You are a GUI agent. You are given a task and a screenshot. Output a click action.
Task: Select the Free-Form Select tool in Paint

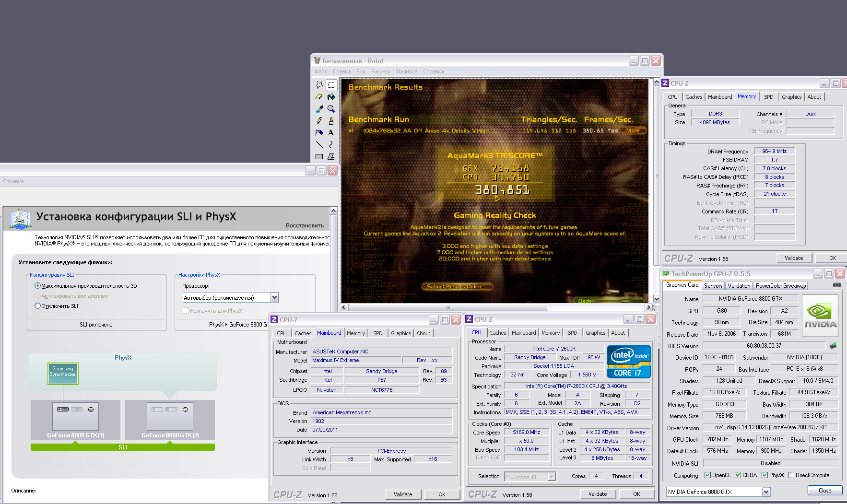coord(319,85)
